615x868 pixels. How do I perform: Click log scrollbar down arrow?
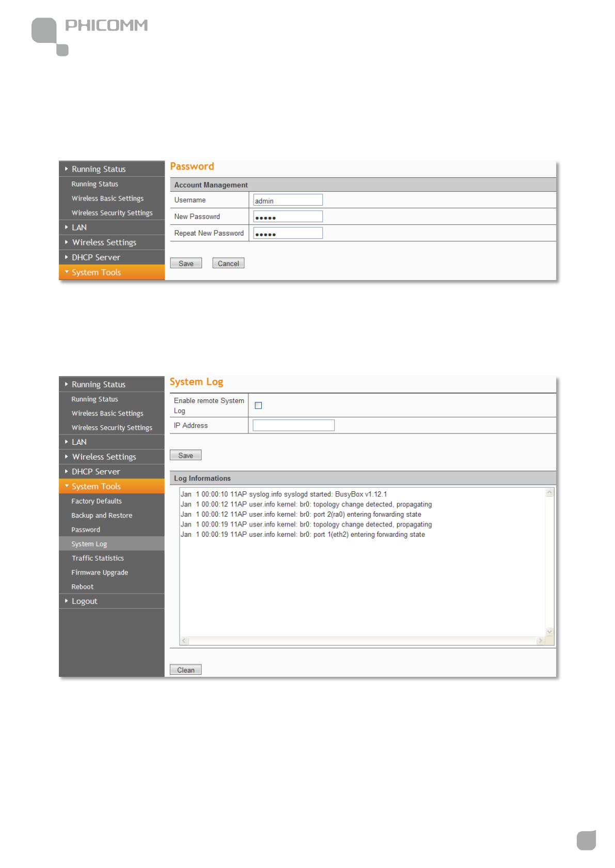549,631
